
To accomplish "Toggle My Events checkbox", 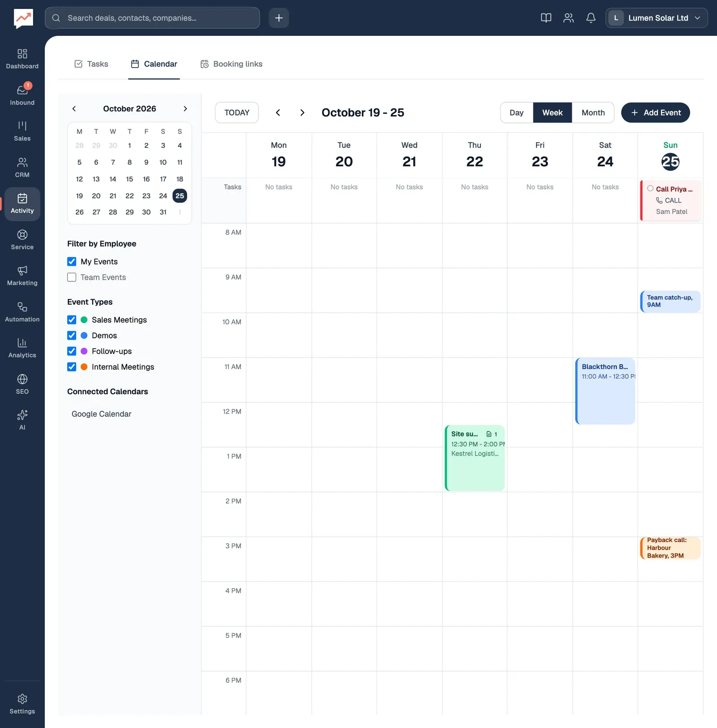I will (72, 262).
